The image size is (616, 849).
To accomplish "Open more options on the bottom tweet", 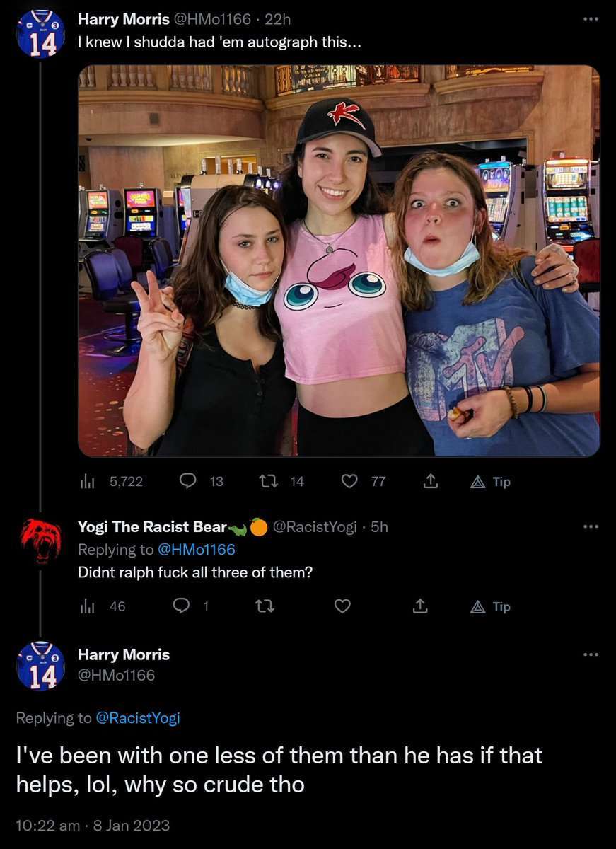I will click(x=591, y=654).
